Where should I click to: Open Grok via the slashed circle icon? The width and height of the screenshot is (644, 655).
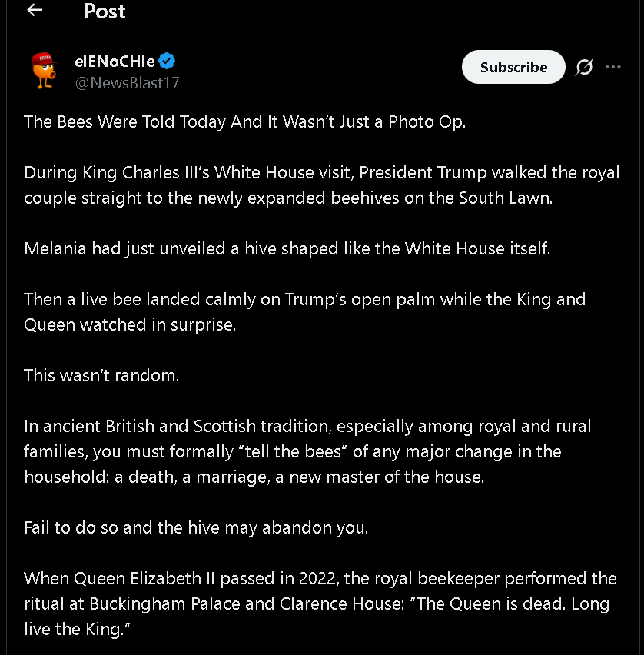click(x=584, y=68)
